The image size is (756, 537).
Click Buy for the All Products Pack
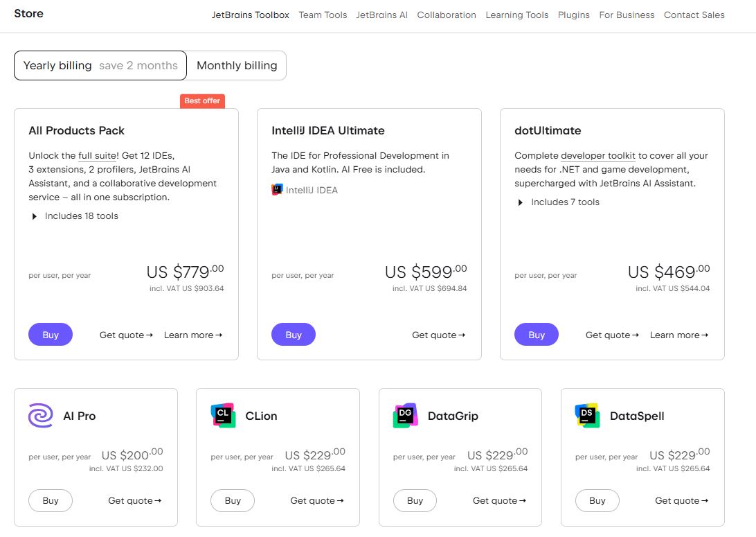coord(51,335)
